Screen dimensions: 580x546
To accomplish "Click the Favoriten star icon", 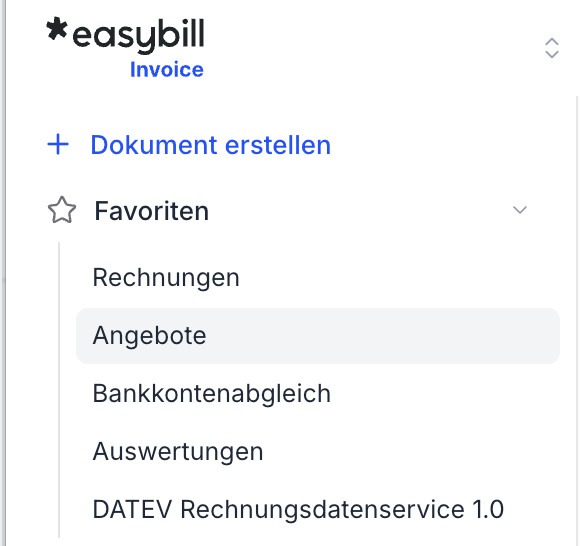I will click(62, 210).
